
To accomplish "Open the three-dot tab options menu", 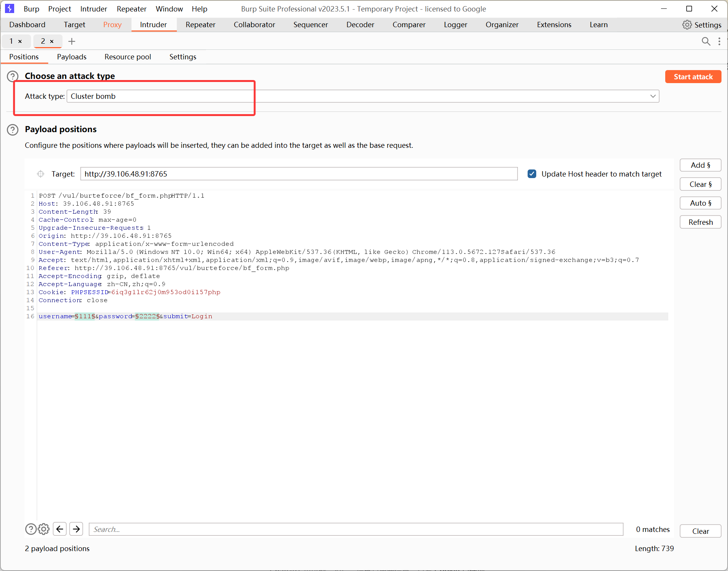I will tap(720, 41).
